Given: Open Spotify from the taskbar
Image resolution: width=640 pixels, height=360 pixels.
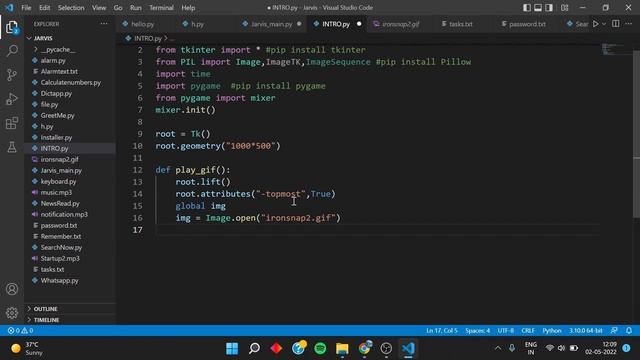Looking at the screenshot, I should (x=320, y=349).
